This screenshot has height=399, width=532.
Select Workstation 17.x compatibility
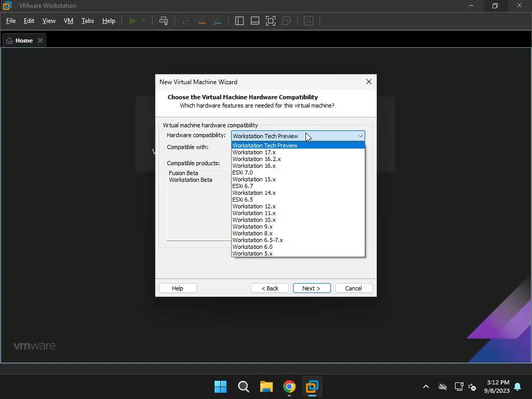pos(298,152)
